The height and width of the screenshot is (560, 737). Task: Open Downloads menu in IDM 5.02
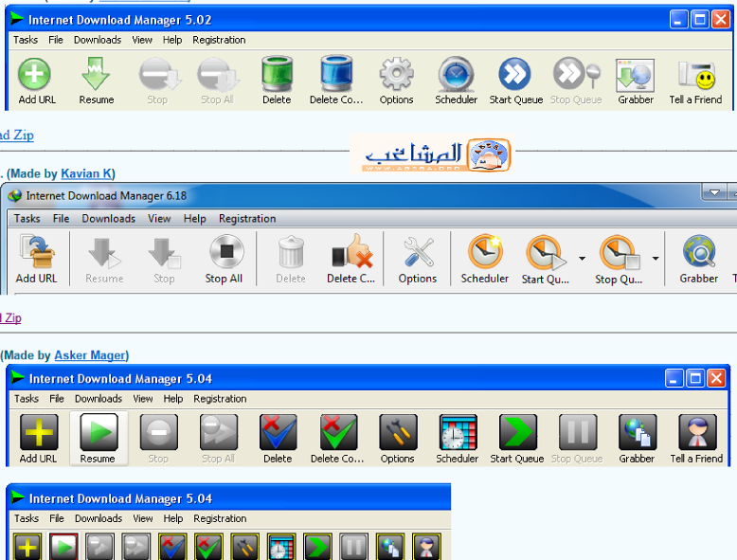pos(98,40)
